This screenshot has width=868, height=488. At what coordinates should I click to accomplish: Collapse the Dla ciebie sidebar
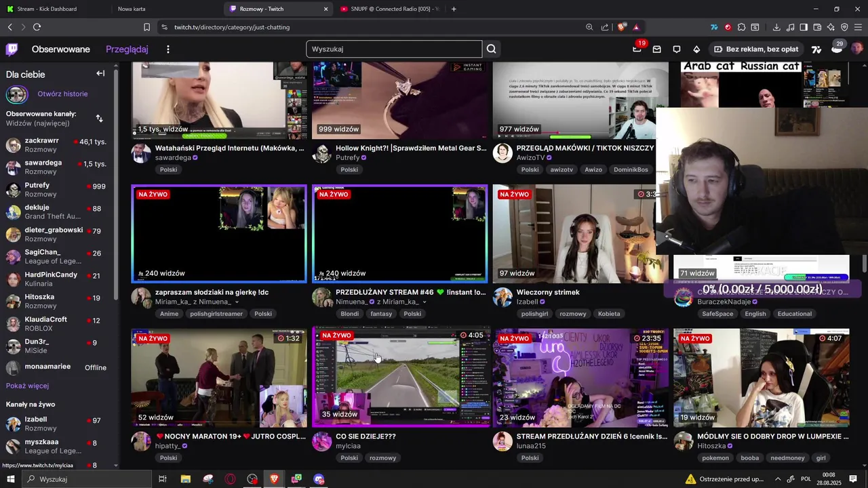click(x=100, y=73)
